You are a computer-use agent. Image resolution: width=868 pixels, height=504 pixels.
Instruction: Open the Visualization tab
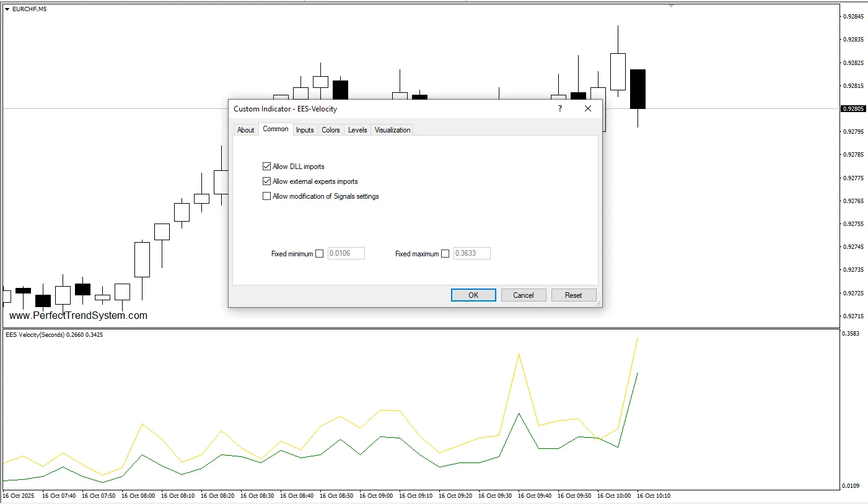(x=392, y=130)
